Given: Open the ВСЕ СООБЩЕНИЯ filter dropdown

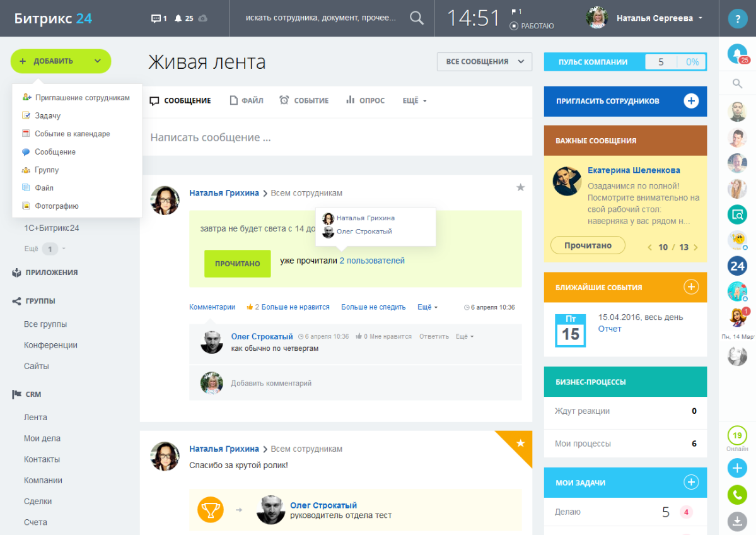Looking at the screenshot, I should [x=484, y=61].
